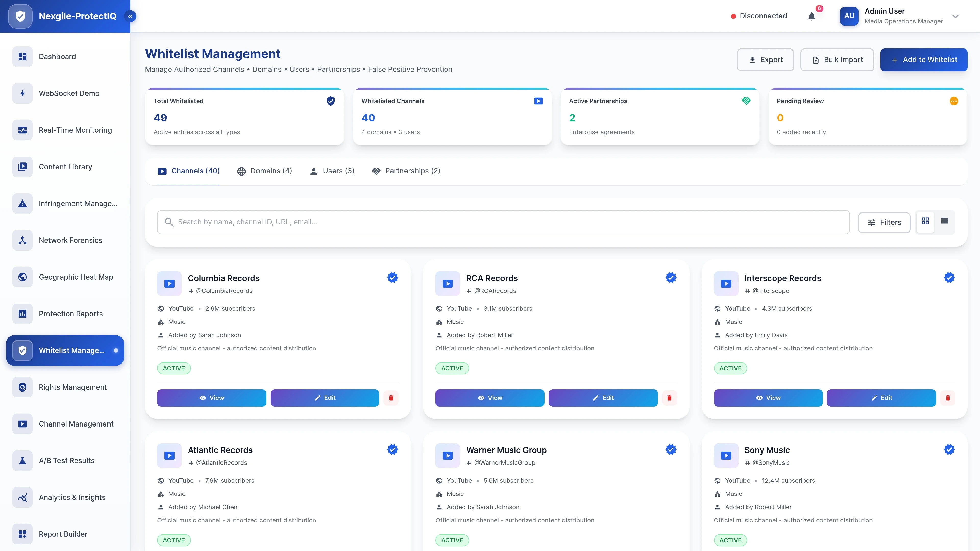Select Real-Time Monitoring in the sidebar
980x551 pixels.
pyautogui.click(x=75, y=130)
